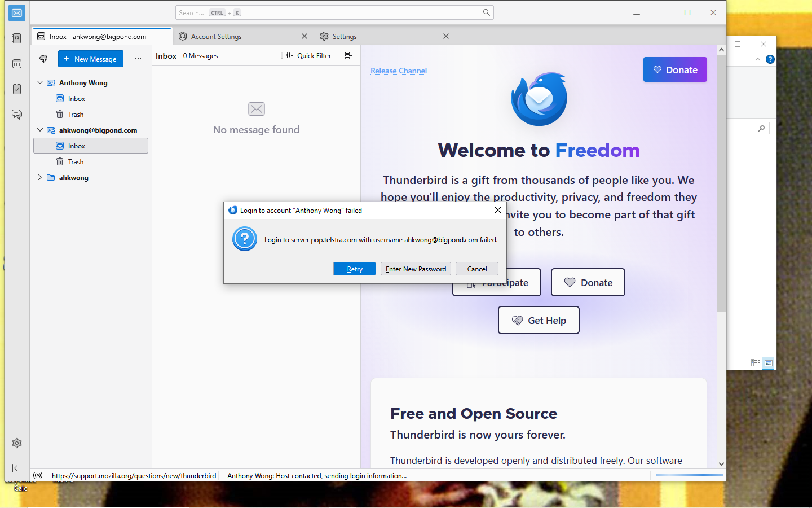Select details view icon in background window
812x508 pixels.
click(x=756, y=363)
